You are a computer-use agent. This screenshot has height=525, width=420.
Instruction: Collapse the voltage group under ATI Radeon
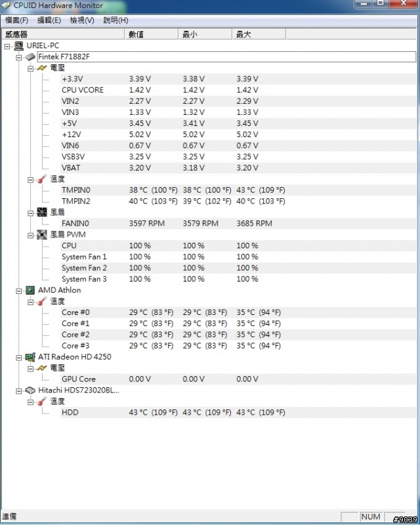(x=30, y=369)
